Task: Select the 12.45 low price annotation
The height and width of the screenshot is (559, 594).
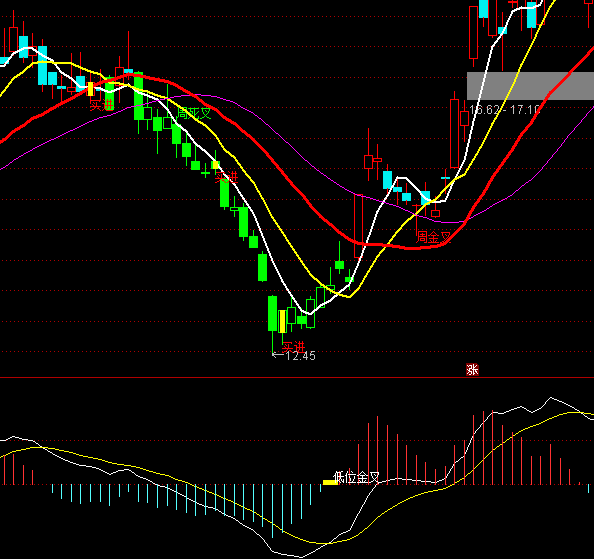Action: pyautogui.click(x=294, y=356)
